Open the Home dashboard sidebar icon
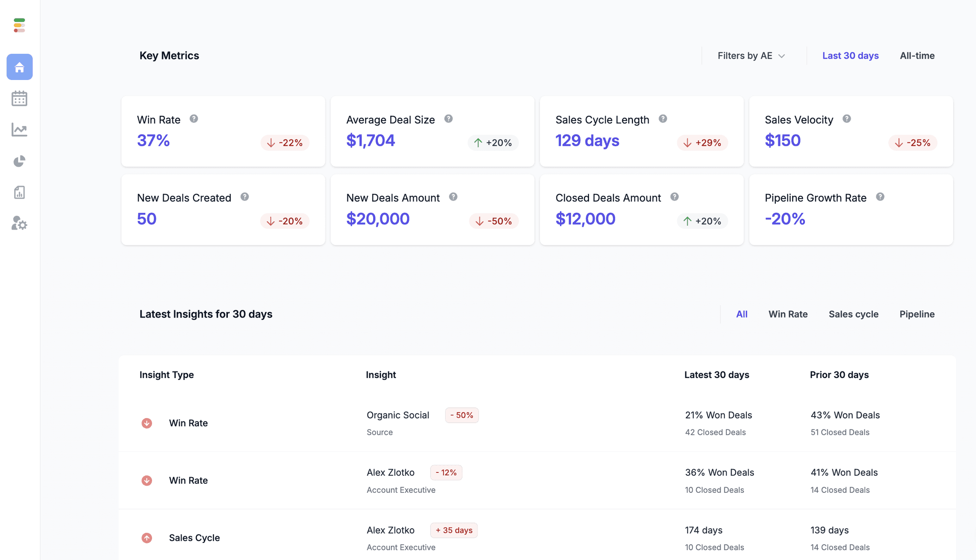The image size is (976, 560). pyautogui.click(x=20, y=67)
